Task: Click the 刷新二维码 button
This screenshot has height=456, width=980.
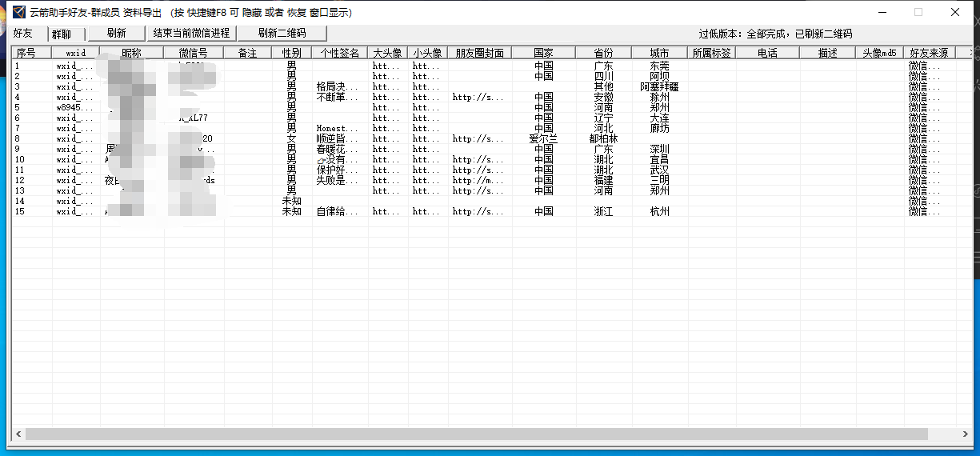Action: click(x=282, y=34)
